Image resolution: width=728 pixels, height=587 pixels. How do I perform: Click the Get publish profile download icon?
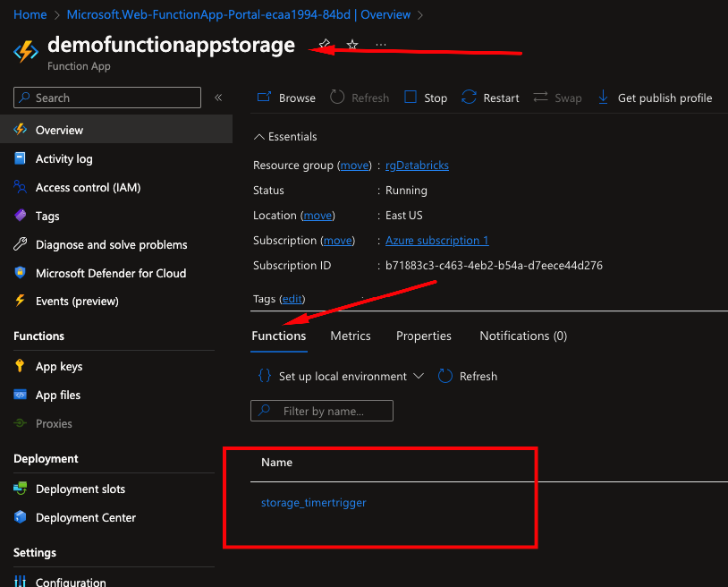coord(603,97)
